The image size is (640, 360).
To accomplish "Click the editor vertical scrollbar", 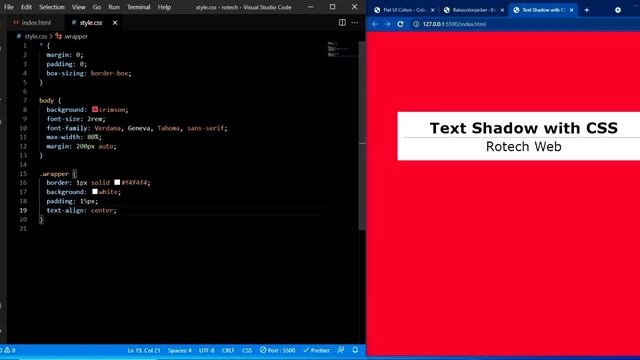I will click(x=362, y=135).
